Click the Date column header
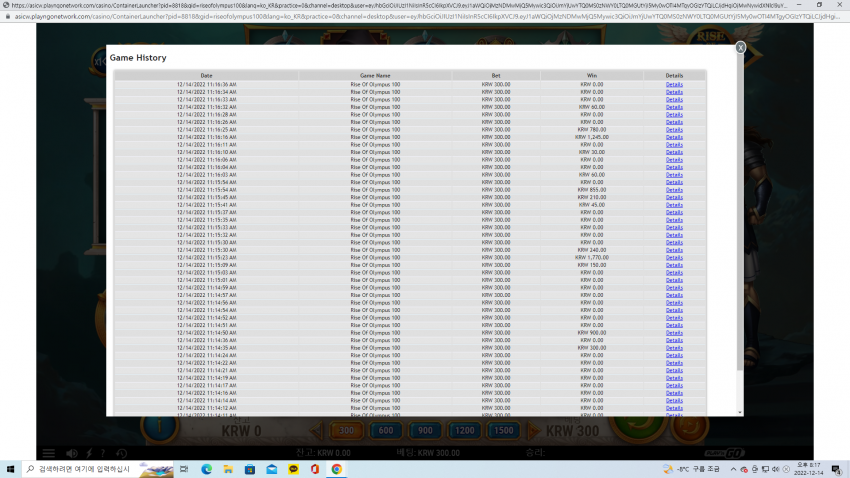Viewport: 850px width, 478px height. (x=207, y=76)
